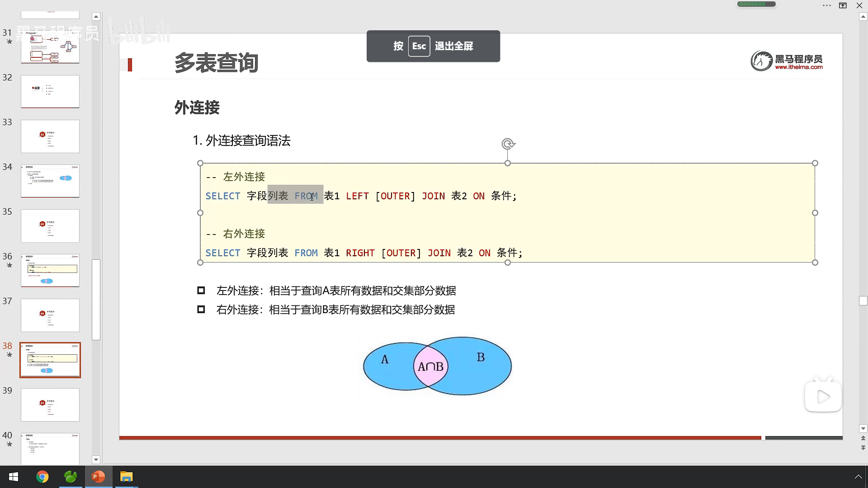
Task: Go to the previous slide using the double-up arrow
Action: click(x=863, y=438)
